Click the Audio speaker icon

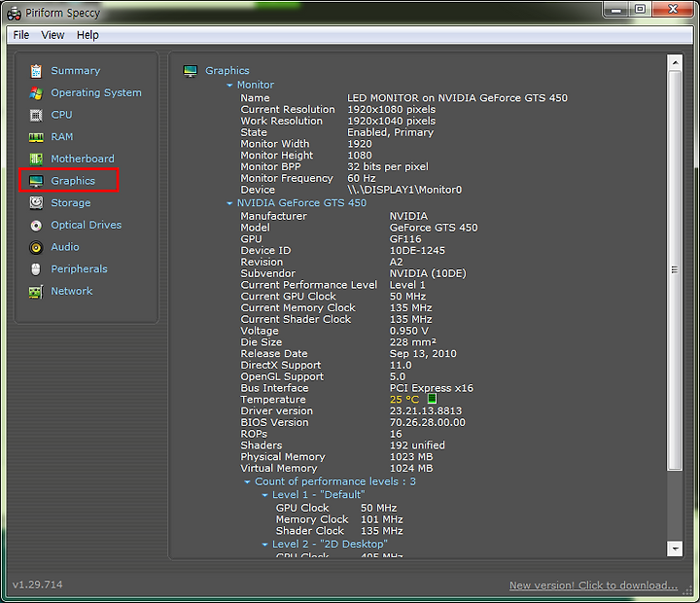tap(36, 247)
